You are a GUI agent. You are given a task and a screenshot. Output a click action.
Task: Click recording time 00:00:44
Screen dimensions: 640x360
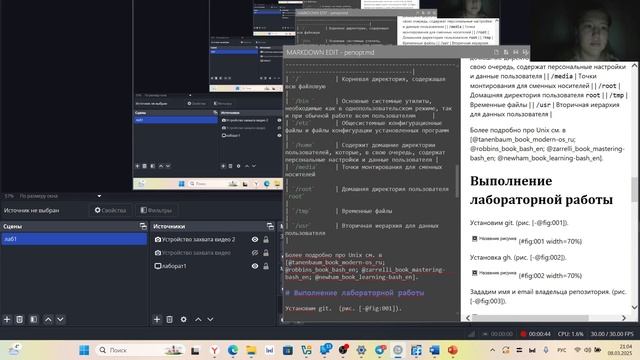coord(540,334)
